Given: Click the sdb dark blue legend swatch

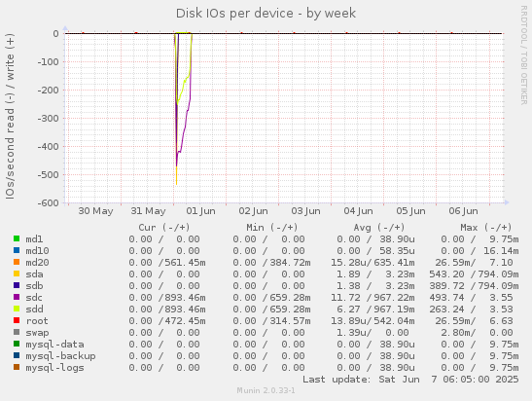Looking at the screenshot, I should pos(17,285).
